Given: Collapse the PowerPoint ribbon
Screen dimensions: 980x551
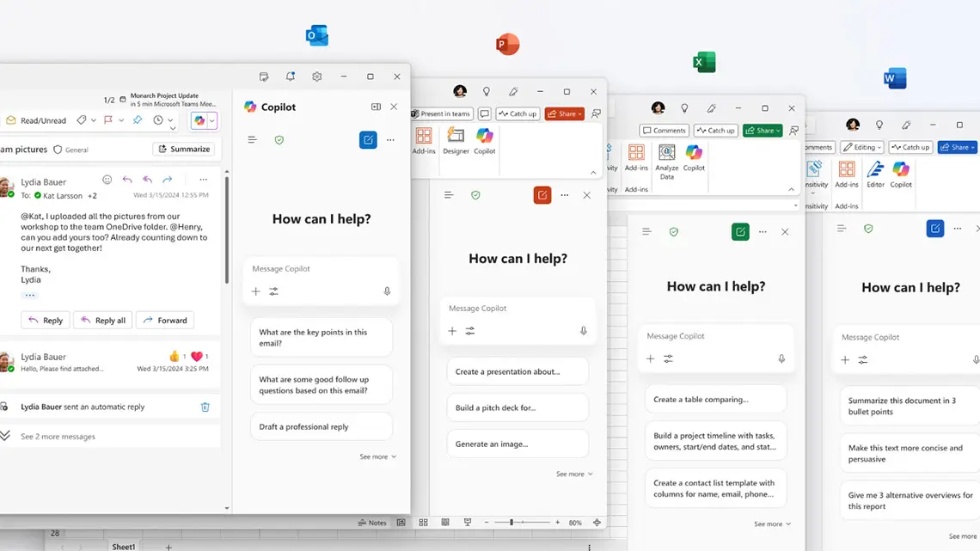Looking at the screenshot, I should tap(593, 173).
